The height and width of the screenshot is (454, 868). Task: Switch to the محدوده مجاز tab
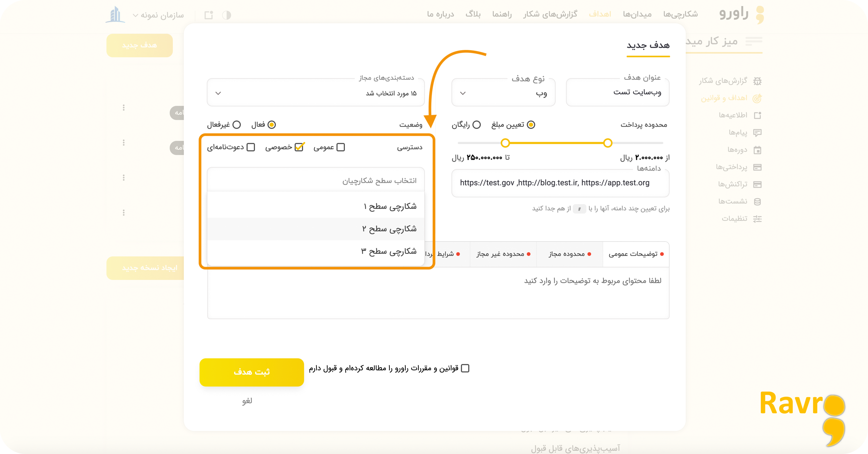click(x=570, y=254)
